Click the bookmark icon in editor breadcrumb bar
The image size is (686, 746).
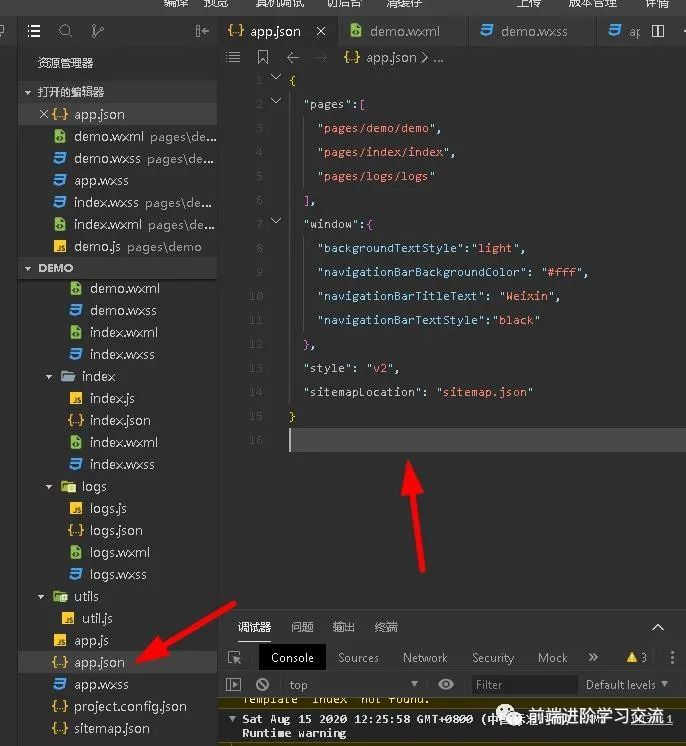pos(262,58)
